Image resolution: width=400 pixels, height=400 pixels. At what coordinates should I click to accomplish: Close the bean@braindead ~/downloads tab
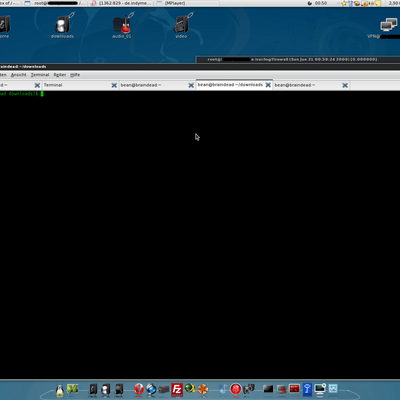pos(268,85)
